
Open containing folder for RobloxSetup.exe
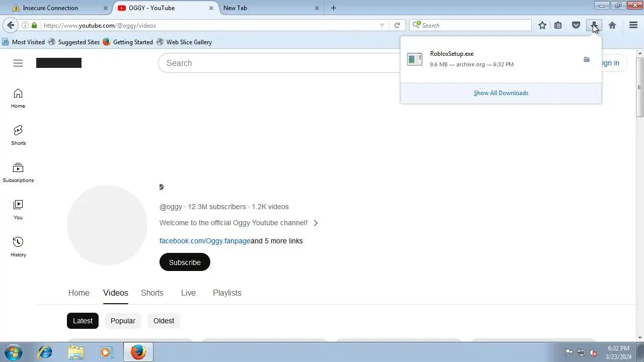587,59
